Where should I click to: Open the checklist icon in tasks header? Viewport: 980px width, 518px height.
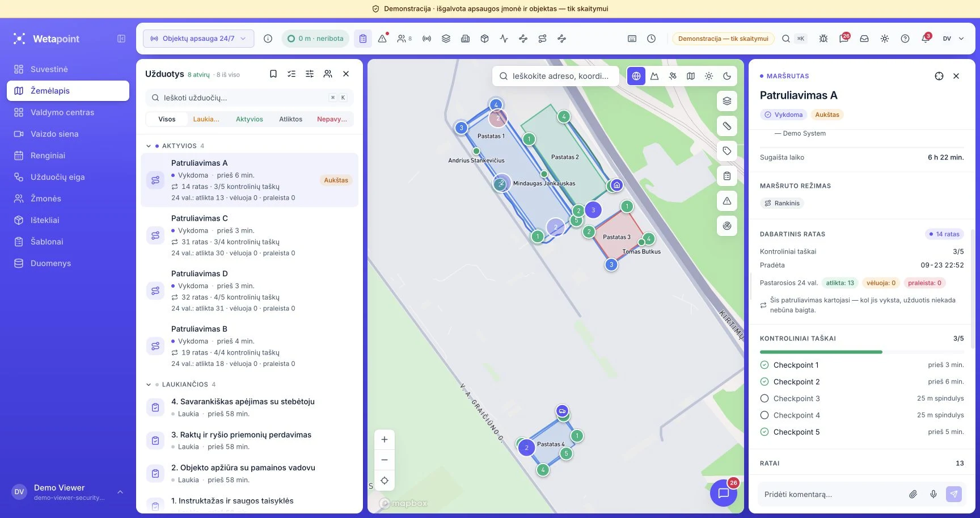292,74
